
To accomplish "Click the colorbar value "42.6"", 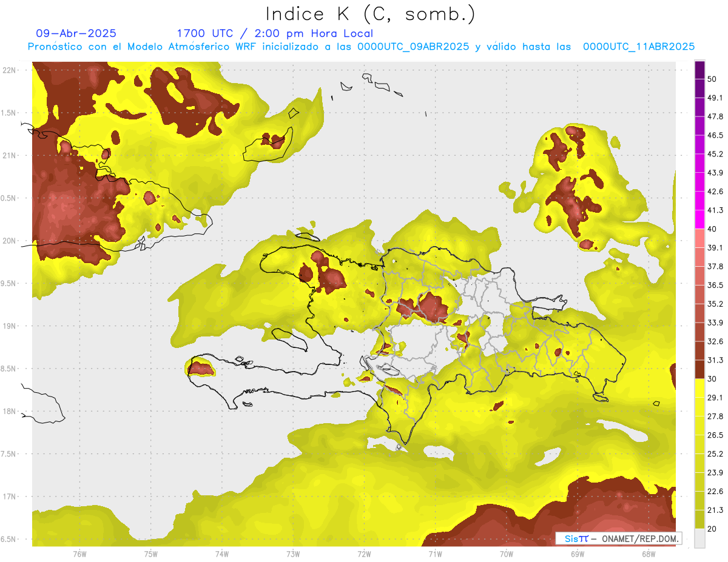I will (x=715, y=192).
